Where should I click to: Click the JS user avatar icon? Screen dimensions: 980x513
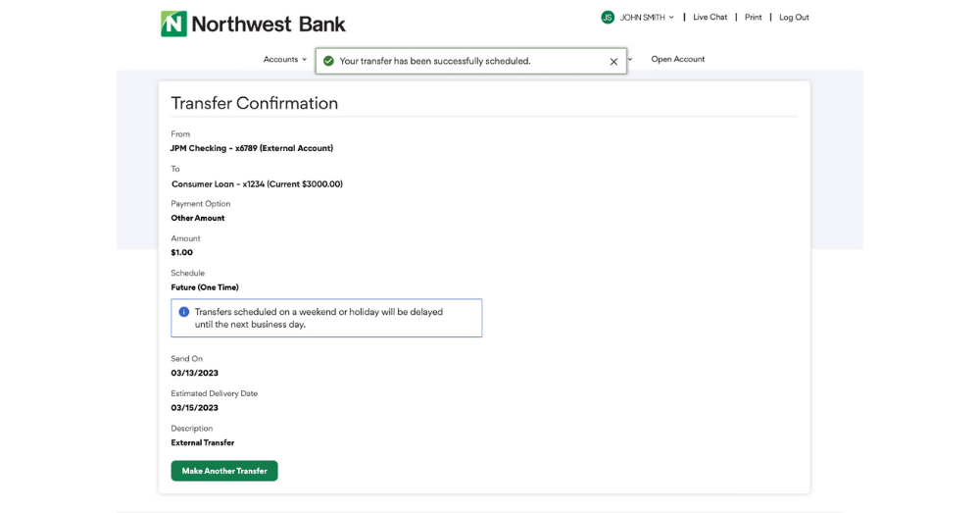point(608,17)
